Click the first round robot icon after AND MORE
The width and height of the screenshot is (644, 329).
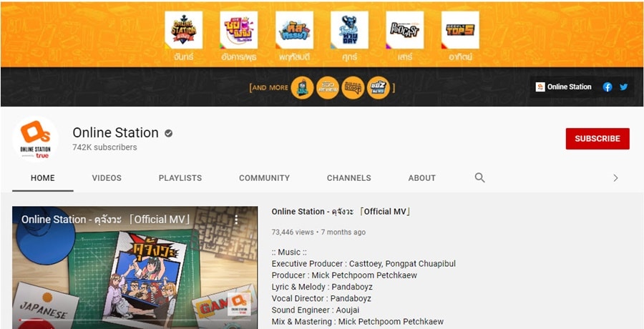click(302, 87)
